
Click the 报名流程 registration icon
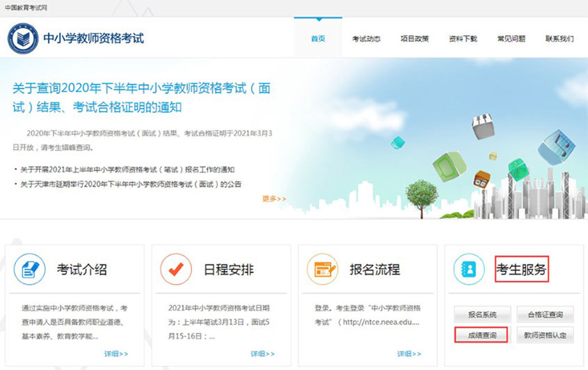[323, 269]
